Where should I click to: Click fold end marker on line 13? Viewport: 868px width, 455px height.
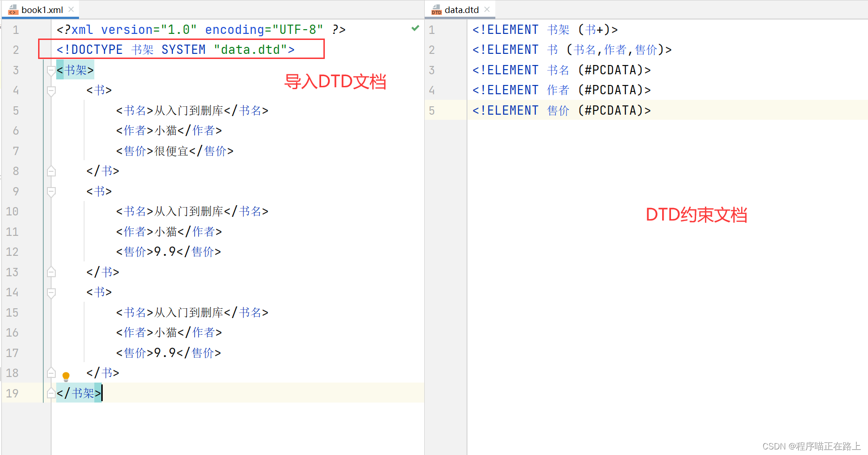tap(51, 272)
